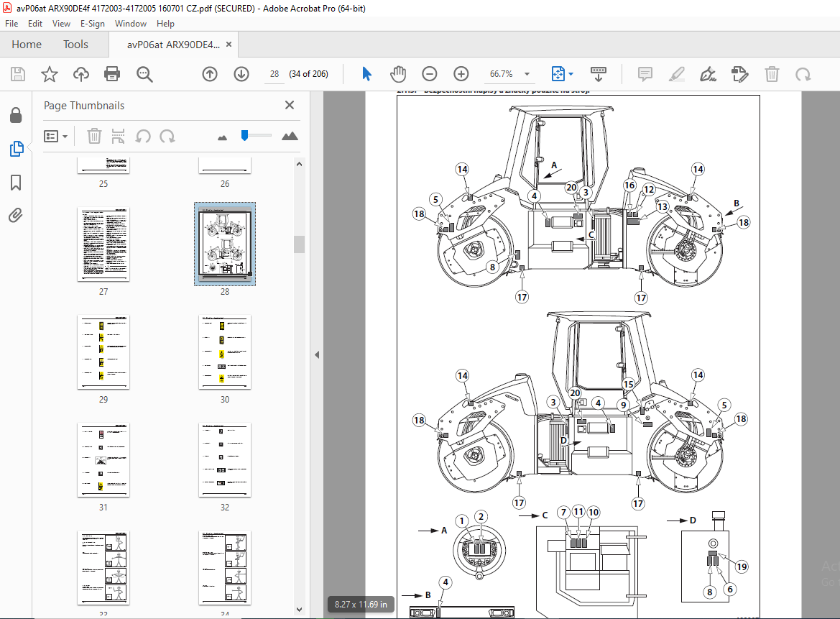Open Page Thumbnails sidebar panel icon
840x619 pixels.
16,148
